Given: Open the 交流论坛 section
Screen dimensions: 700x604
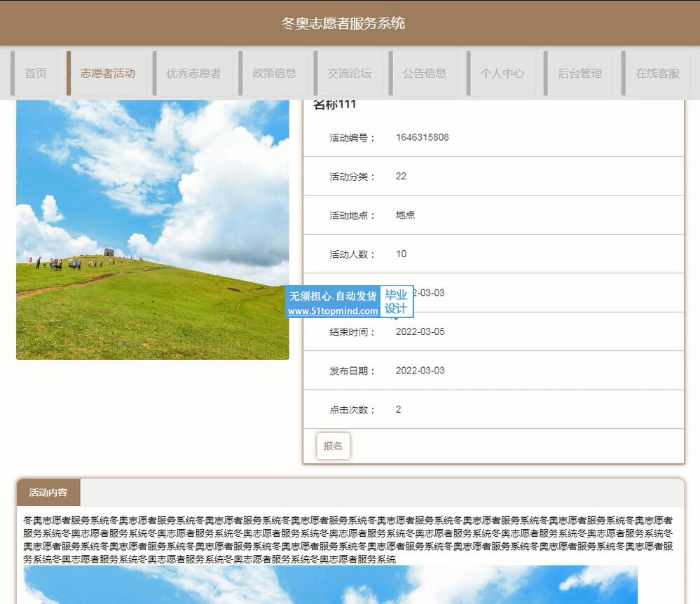Looking at the screenshot, I should [x=349, y=73].
